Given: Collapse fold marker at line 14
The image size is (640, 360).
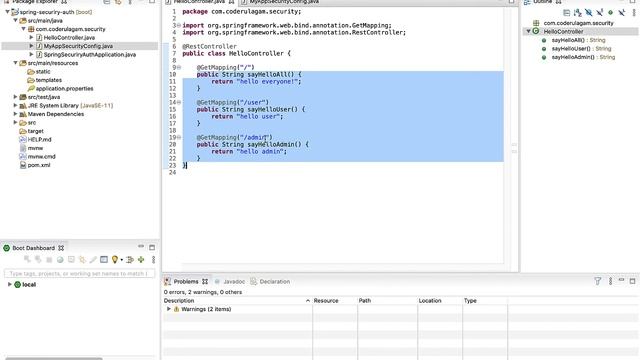Looking at the screenshot, I should [179, 102].
